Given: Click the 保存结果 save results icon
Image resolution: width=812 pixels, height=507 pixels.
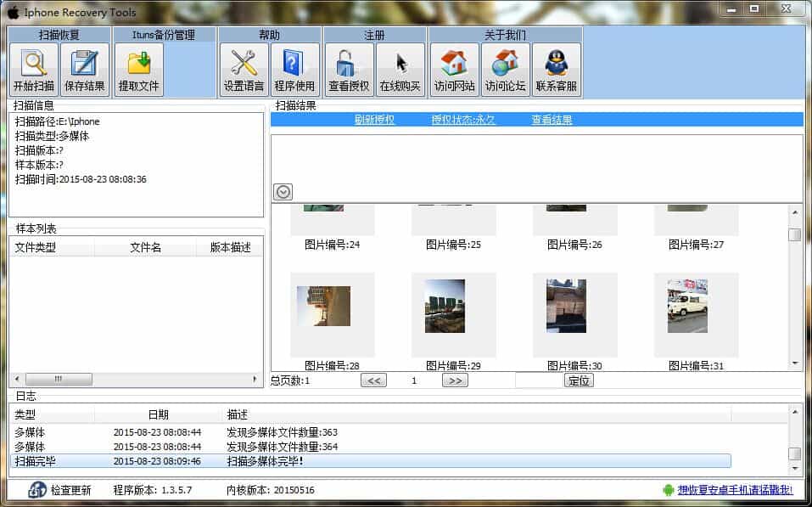Looking at the screenshot, I should [84, 70].
